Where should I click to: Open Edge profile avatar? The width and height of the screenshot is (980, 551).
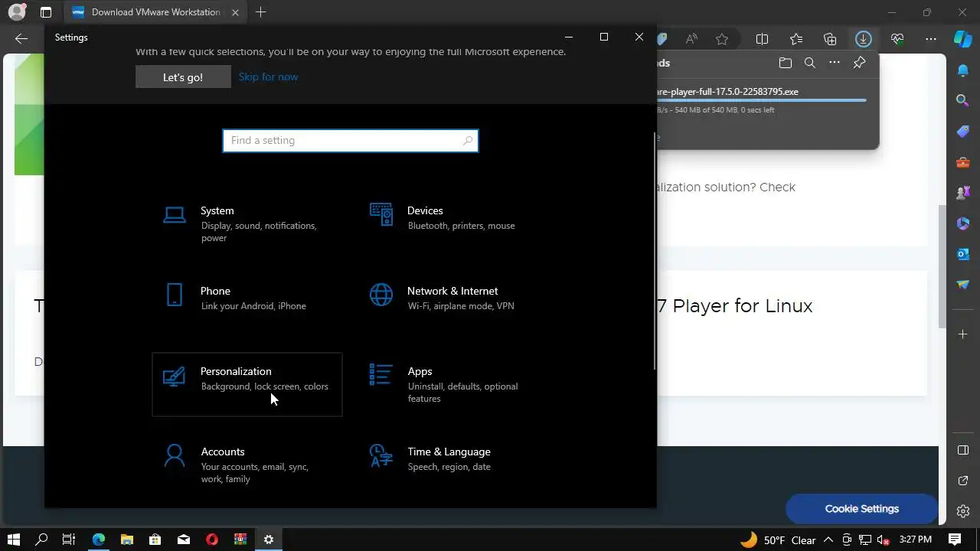[17, 12]
